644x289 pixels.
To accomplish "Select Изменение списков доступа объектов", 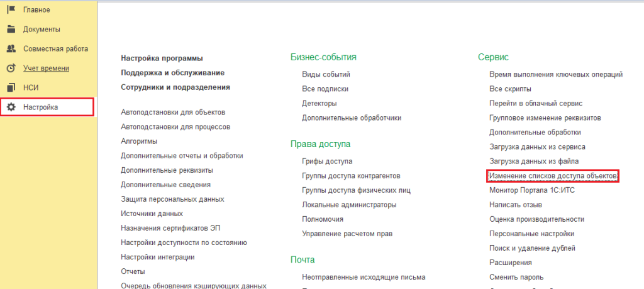I will pyautogui.click(x=553, y=176).
